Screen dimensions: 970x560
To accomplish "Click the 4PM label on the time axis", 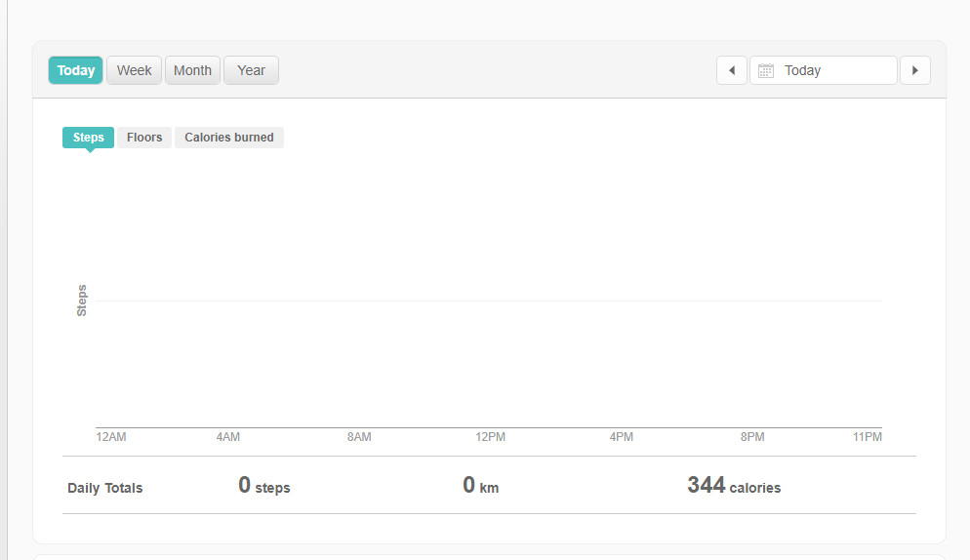I will click(621, 437).
